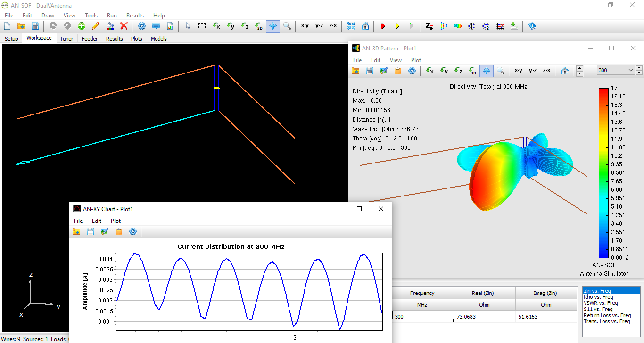Switch to the Plots tab

click(137, 39)
